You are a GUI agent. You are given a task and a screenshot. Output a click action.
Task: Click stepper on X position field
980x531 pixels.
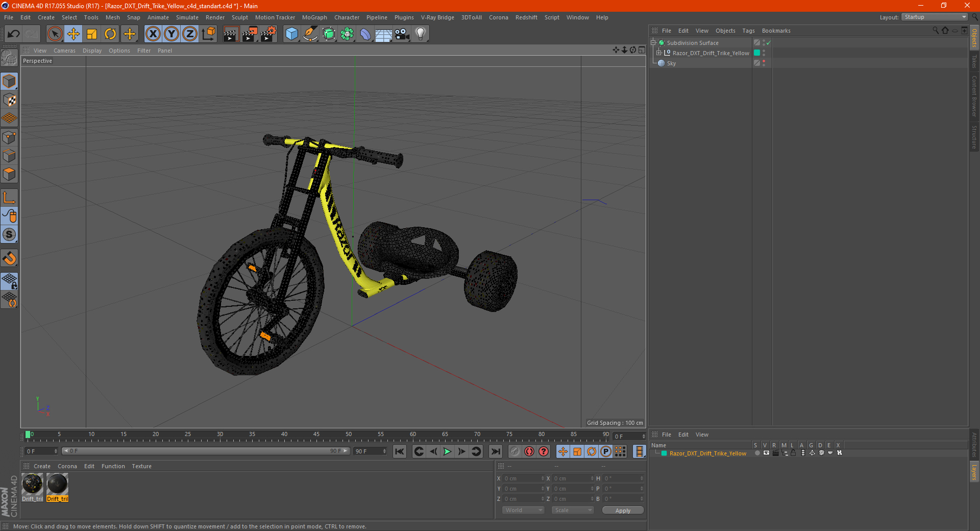tap(543, 478)
